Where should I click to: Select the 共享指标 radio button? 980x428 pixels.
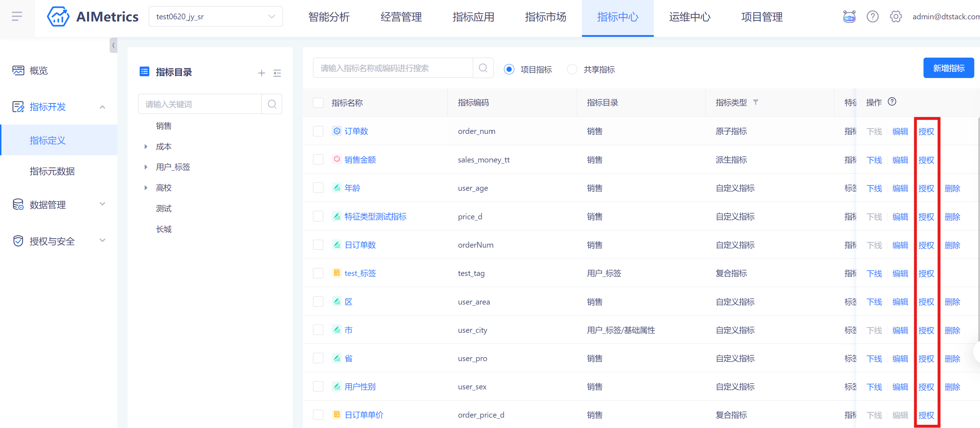(572, 69)
